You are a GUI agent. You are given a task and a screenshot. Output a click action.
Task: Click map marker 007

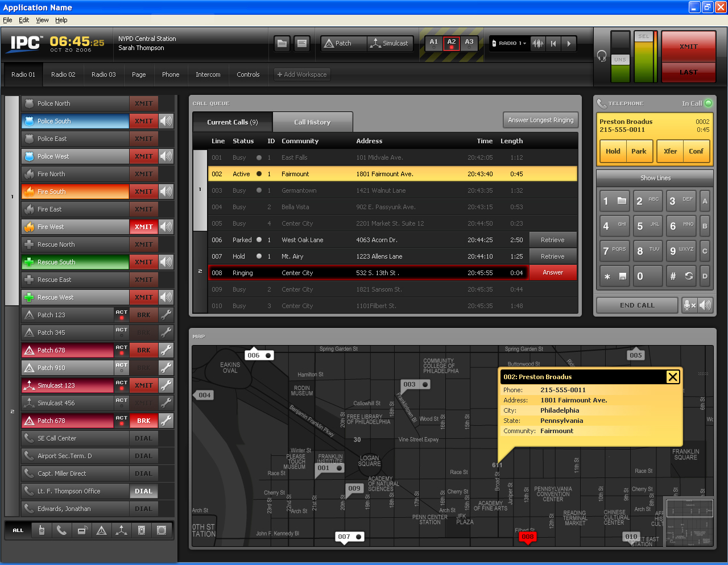(348, 537)
